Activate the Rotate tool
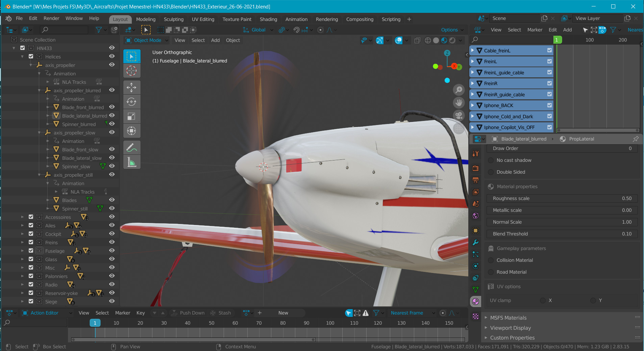The height and width of the screenshot is (351, 644). coord(131,102)
